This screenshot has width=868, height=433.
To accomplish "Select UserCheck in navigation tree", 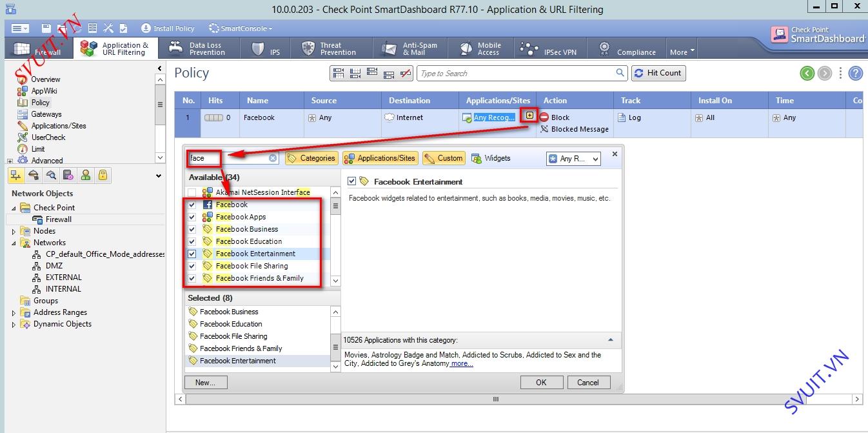I will (48, 137).
